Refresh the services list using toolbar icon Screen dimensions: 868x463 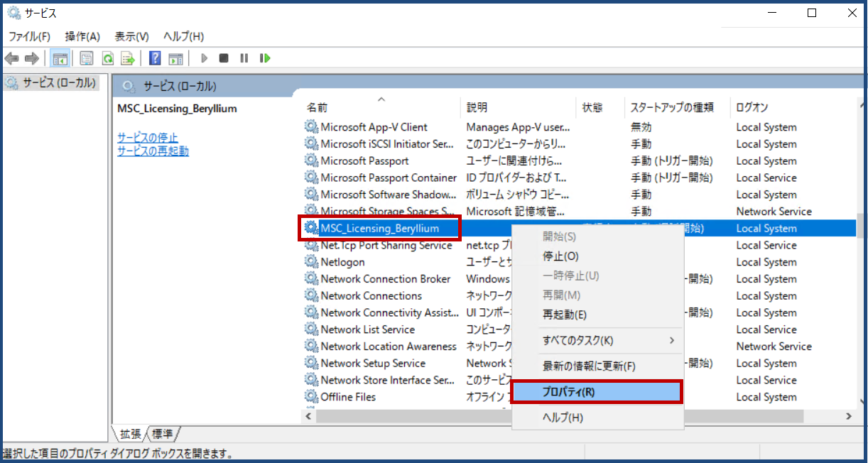tap(107, 58)
